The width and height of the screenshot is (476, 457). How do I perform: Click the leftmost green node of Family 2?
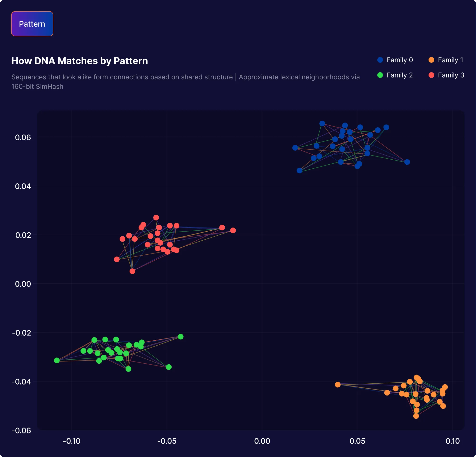tap(57, 361)
